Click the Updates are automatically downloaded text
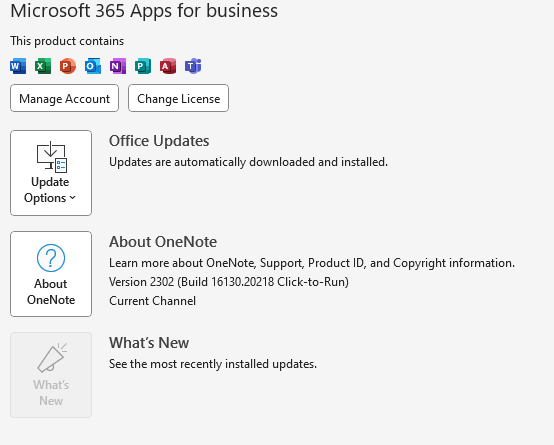 (248, 162)
